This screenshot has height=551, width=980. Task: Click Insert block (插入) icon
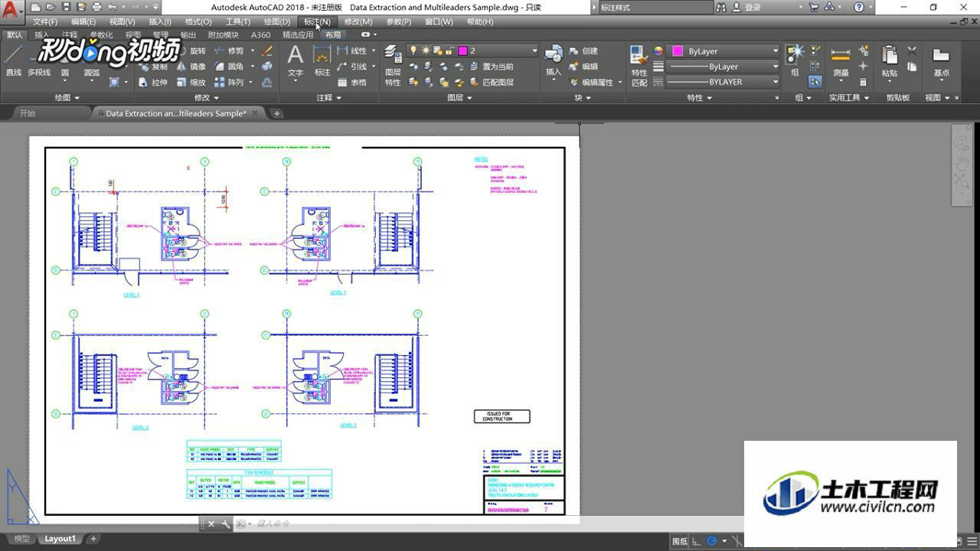click(554, 60)
